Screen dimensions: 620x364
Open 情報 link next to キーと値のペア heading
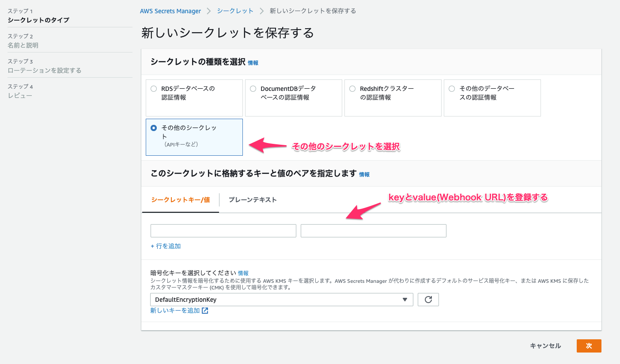[x=364, y=175]
